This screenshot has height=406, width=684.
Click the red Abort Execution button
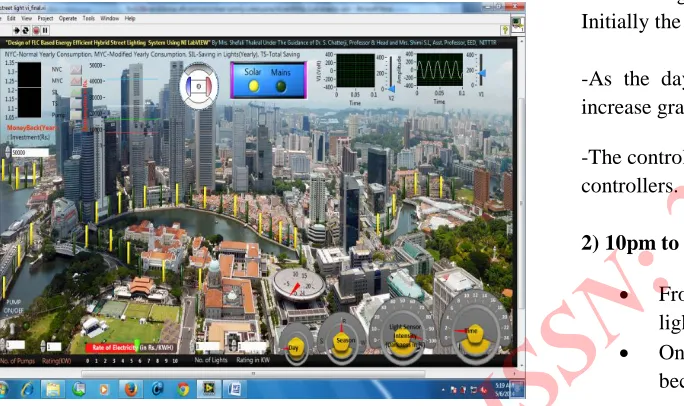[x=36, y=30]
